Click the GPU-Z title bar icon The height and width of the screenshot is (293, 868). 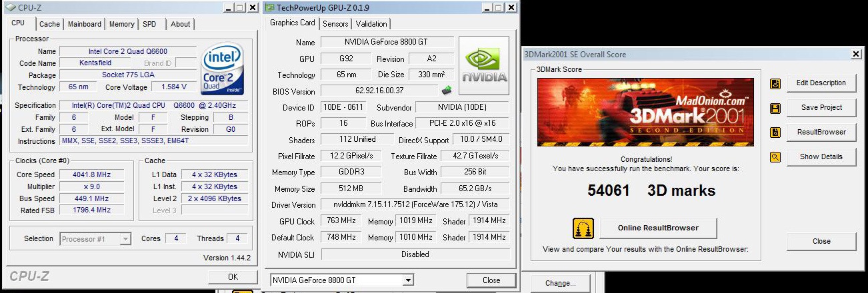(269, 8)
